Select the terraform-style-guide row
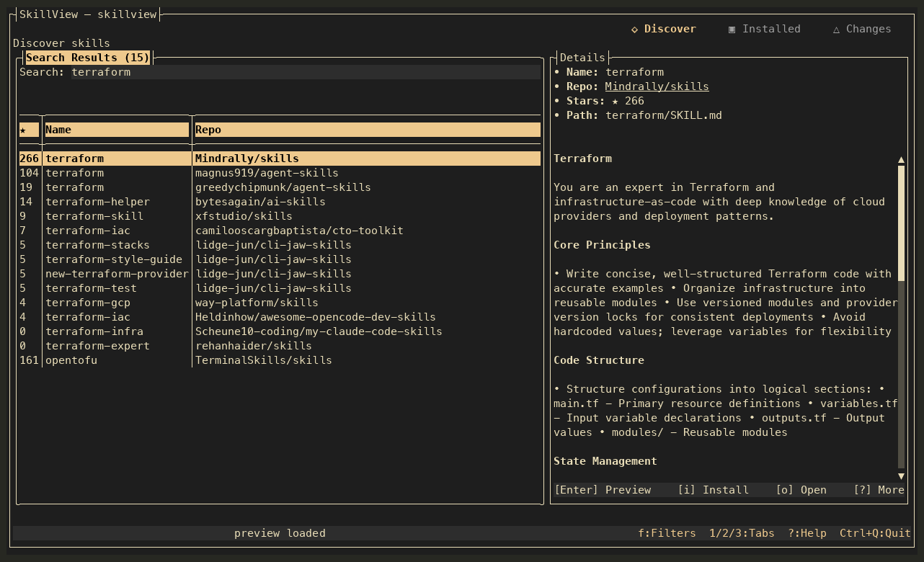This screenshot has width=924, height=562. coord(280,259)
